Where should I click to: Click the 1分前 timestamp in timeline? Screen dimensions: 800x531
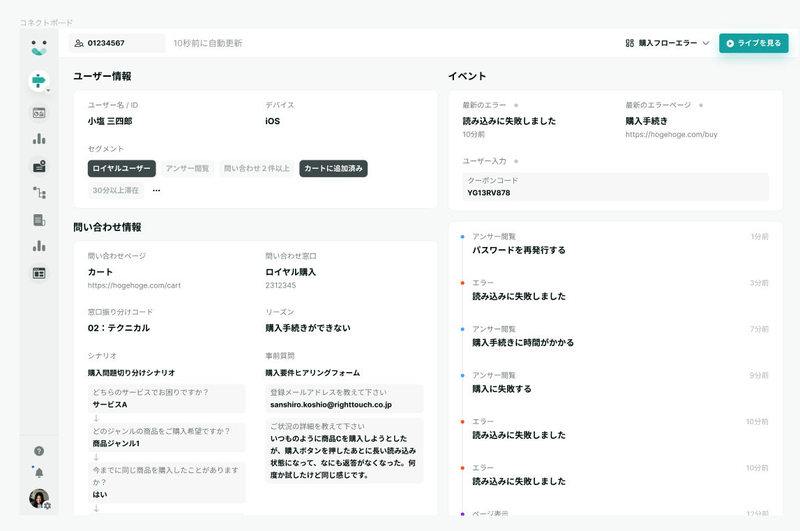click(x=759, y=237)
